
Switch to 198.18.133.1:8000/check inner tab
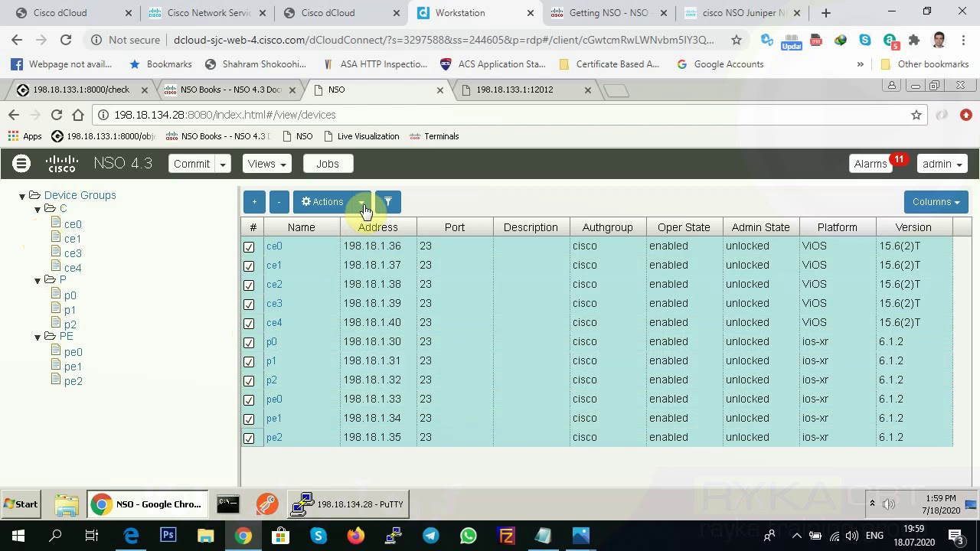pyautogui.click(x=82, y=90)
